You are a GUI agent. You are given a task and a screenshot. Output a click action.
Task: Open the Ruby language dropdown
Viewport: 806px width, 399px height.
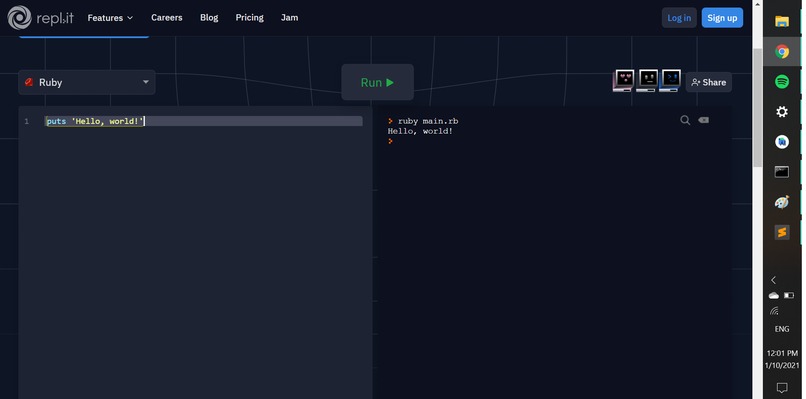[x=86, y=82]
